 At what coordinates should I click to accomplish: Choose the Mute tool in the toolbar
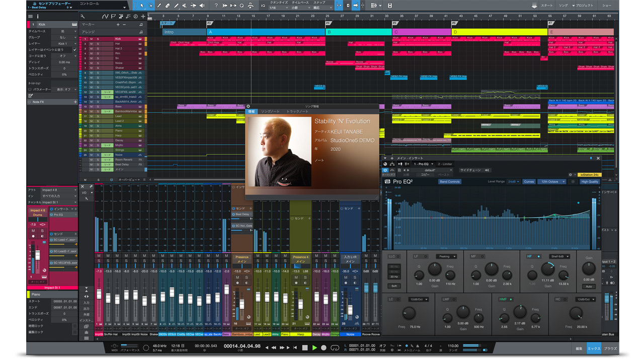(185, 6)
